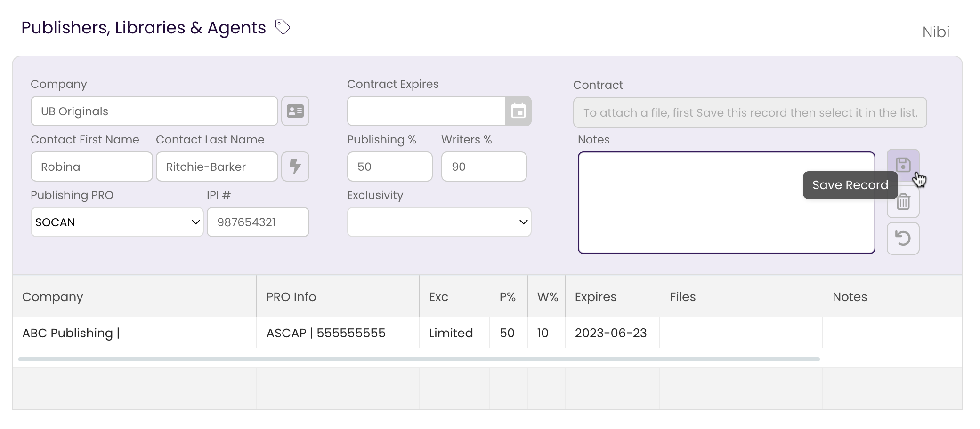Click the Contract attach-file field
Image resolution: width=980 pixels, height=429 pixels.
click(750, 112)
